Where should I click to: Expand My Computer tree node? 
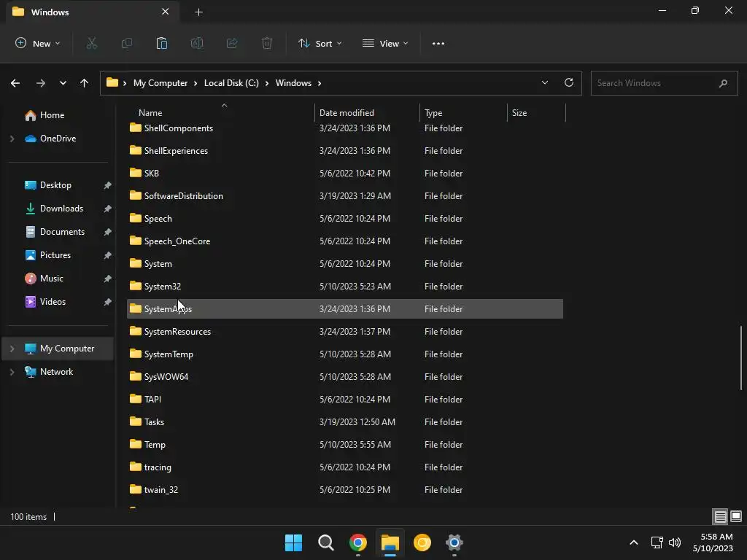(x=12, y=349)
